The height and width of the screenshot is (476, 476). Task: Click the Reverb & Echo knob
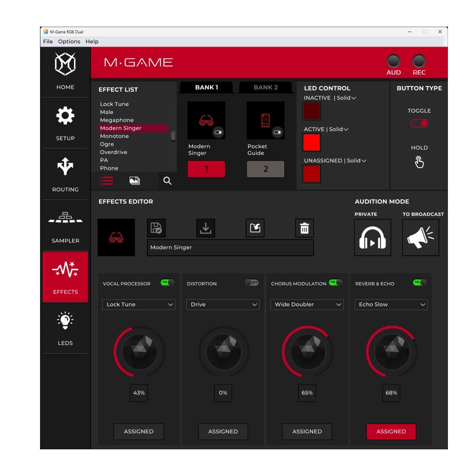pyautogui.click(x=392, y=352)
